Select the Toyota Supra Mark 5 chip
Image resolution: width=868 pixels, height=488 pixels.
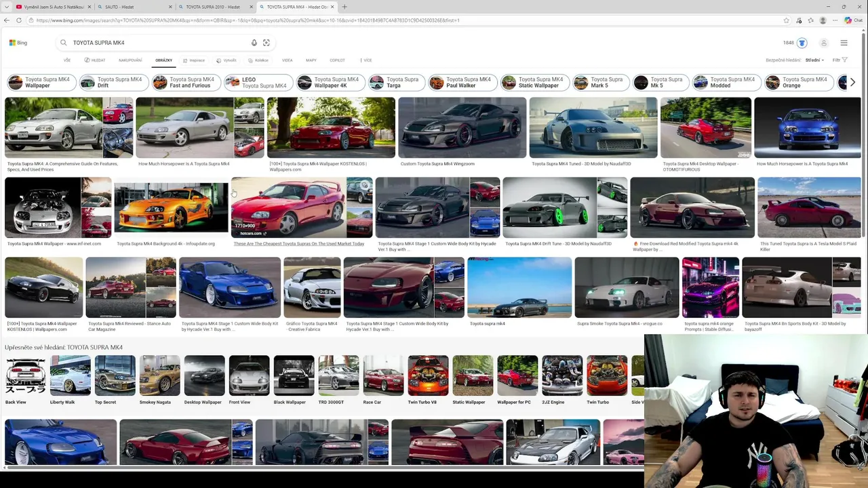pyautogui.click(x=599, y=83)
